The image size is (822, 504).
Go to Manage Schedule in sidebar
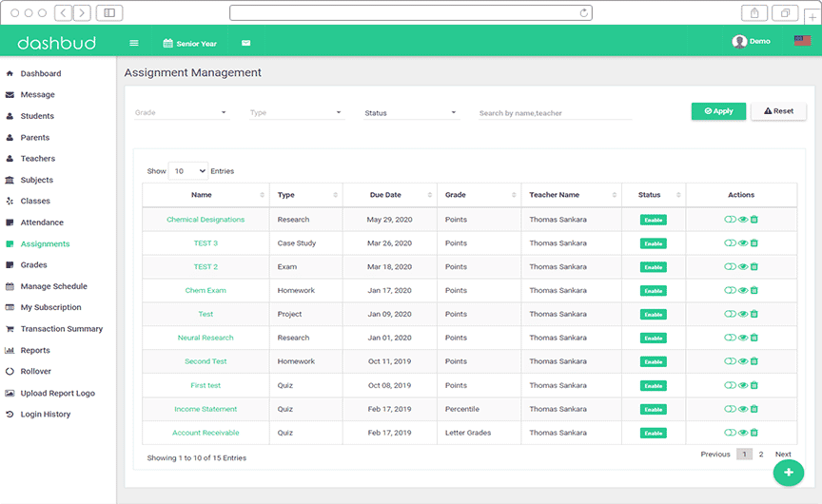coord(53,286)
